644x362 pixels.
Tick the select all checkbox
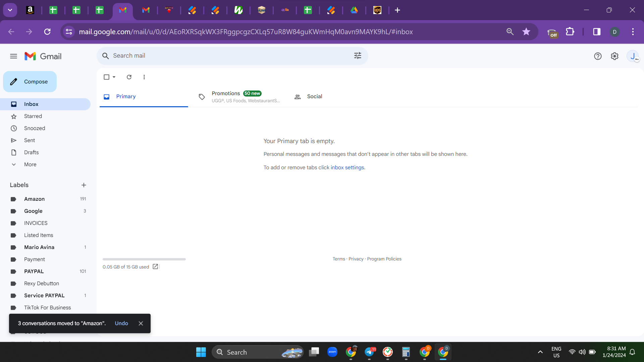pyautogui.click(x=107, y=77)
